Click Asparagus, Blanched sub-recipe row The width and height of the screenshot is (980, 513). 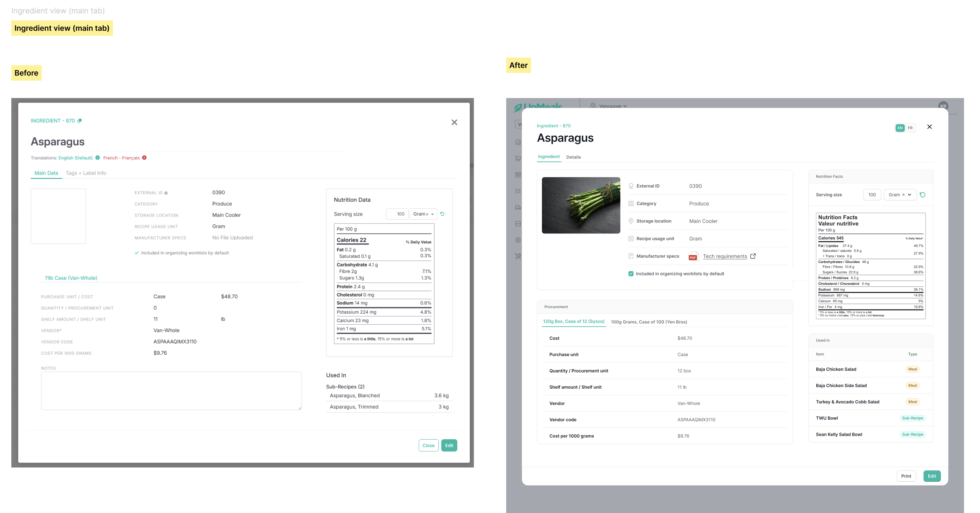point(389,396)
